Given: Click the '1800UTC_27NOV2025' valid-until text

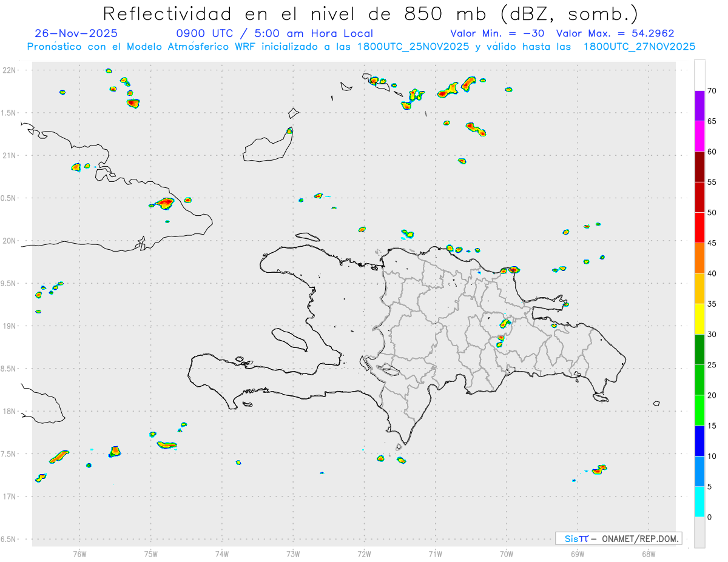Looking at the screenshot, I should [639, 47].
